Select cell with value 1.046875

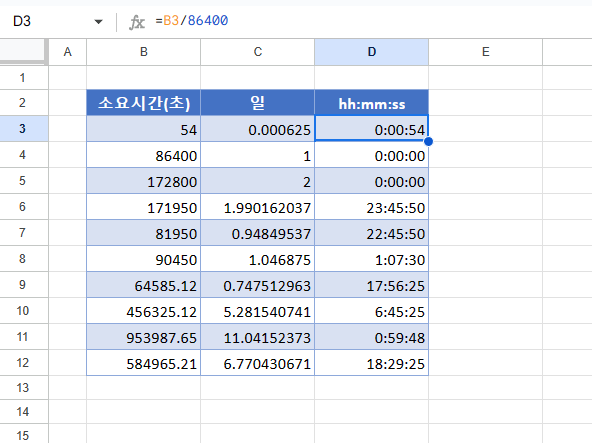tap(257, 259)
